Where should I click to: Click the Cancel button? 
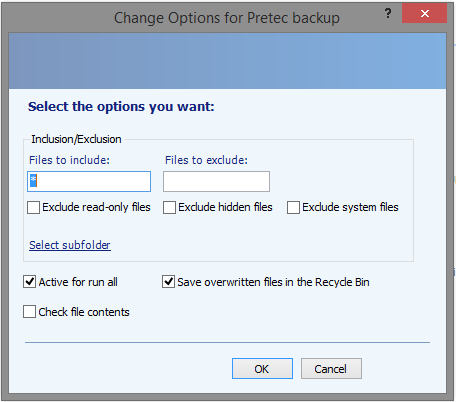[331, 369]
